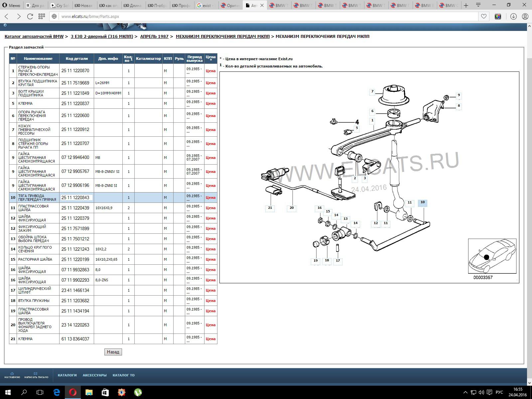The image size is (532, 399).
Task: Open Task View on the taskbar
Action: (40, 392)
